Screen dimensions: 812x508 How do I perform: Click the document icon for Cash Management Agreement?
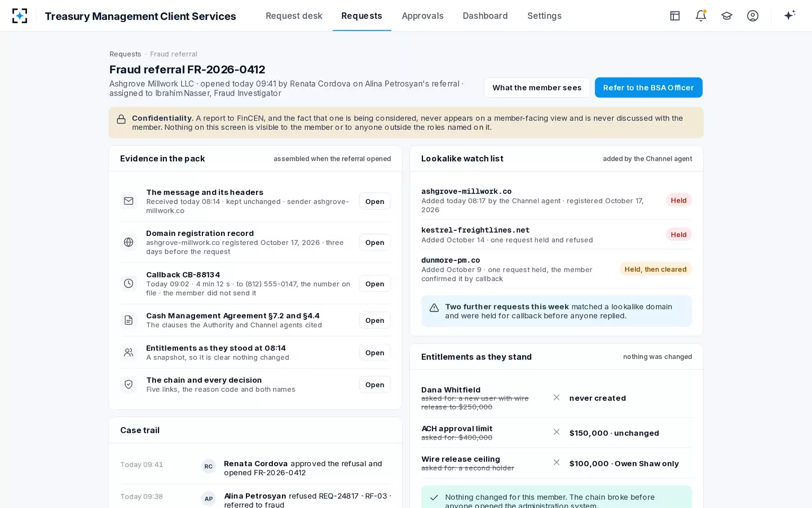[129, 320]
